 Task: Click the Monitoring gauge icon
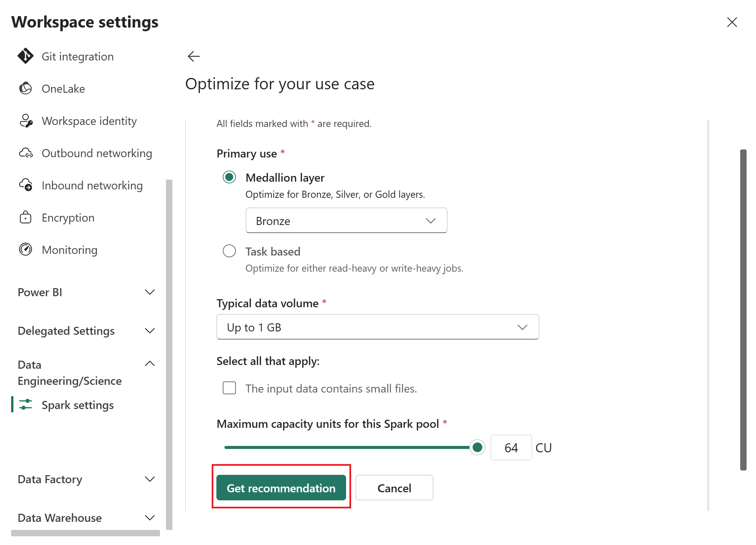[x=26, y=249]
